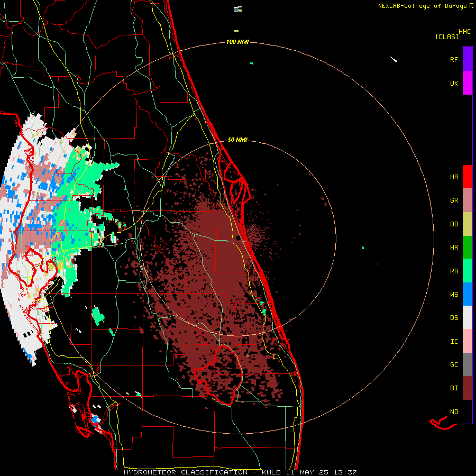Viewport: 476px width, 476px height.
Task: Click the '13:37' timestamp text
Action: click(x=345, y=472)
